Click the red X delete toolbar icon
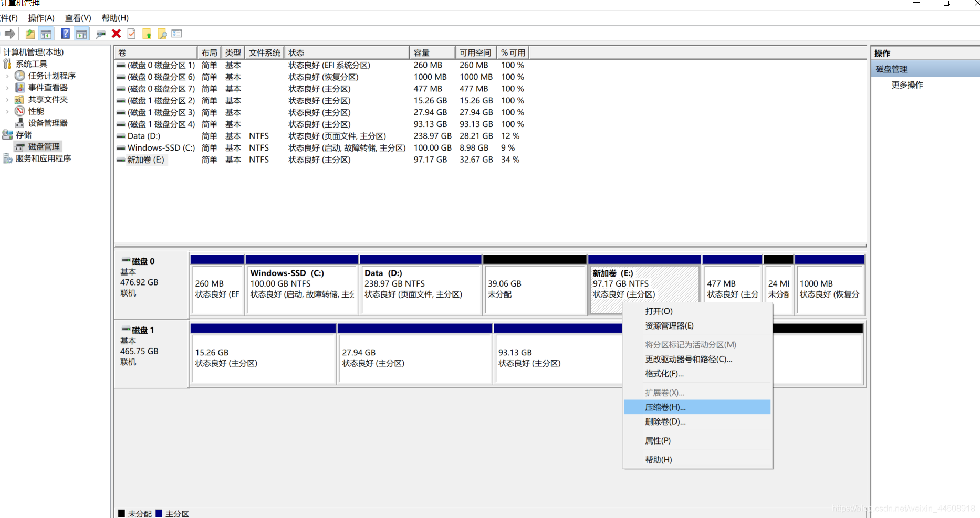This screenshot has height=518, width=980. coord(117,34)
